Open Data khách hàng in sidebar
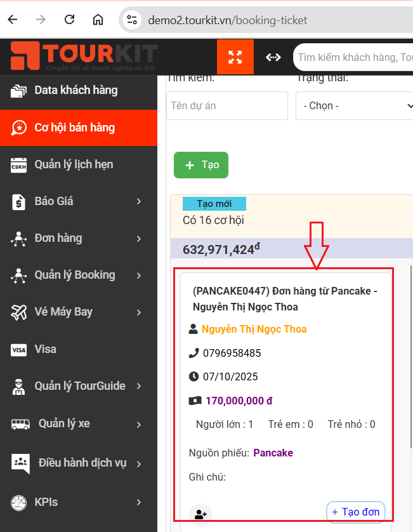This screenshot has height=532, width=413. coord(75,90)
